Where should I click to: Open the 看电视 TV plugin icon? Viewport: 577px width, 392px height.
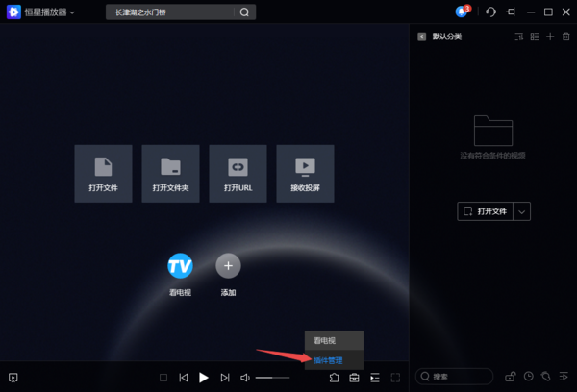(x=180, y=265)
